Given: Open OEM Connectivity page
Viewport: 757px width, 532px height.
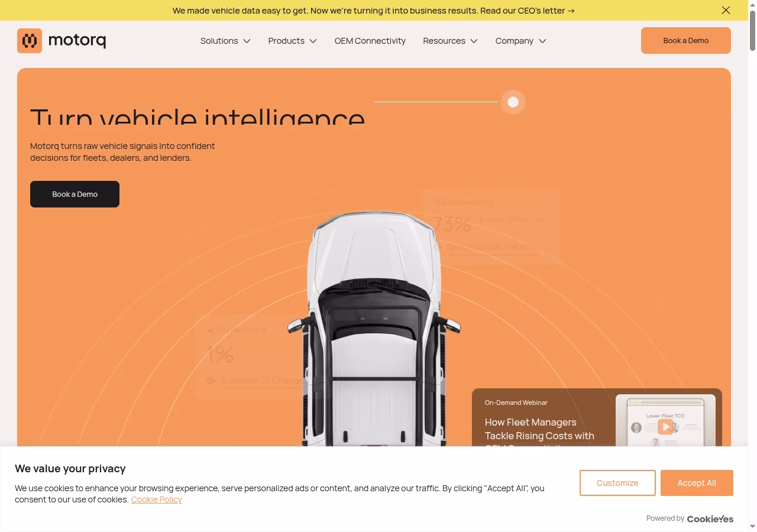Looking at the screenshot, I should point(370,41).
